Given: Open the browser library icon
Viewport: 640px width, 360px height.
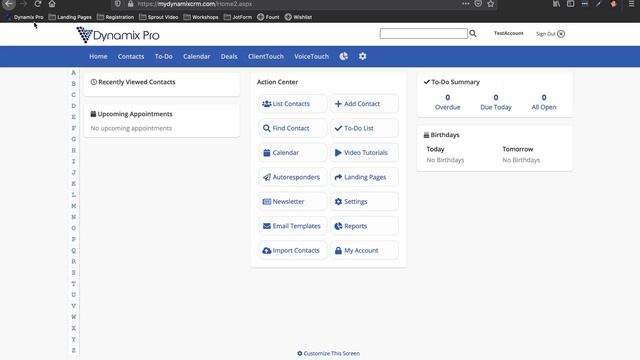Looking at the screenshot, I should click(556, 4).
